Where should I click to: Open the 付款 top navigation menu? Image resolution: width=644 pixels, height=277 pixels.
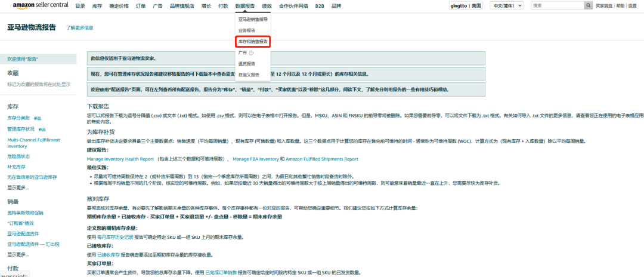224,6
